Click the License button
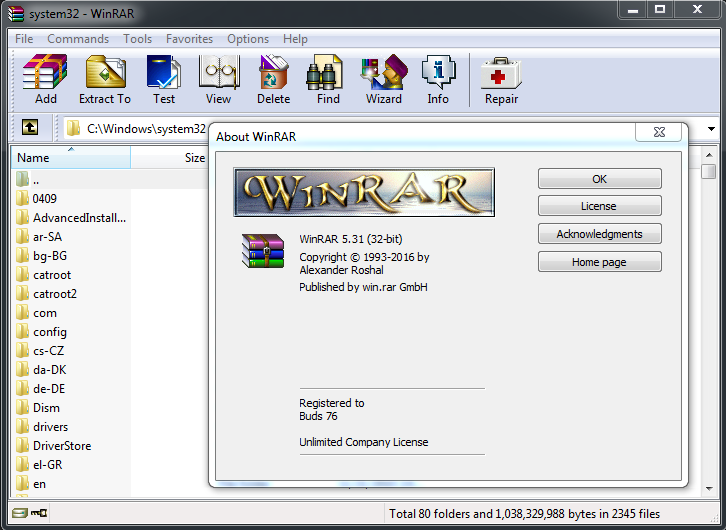The image size is (726, 530). pos(600,206)
